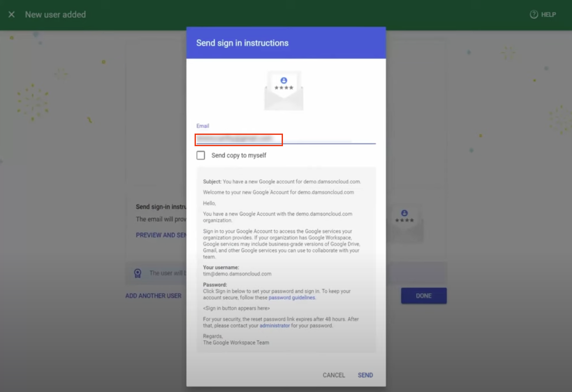Click the SEND button
Viewport: 572px width, 392px height.
coord(365,375)
